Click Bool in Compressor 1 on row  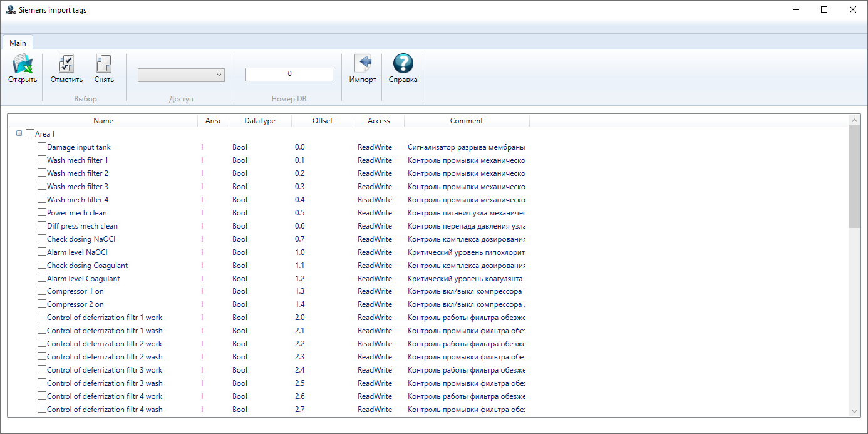pyautogui.click(x=240, y=291)
